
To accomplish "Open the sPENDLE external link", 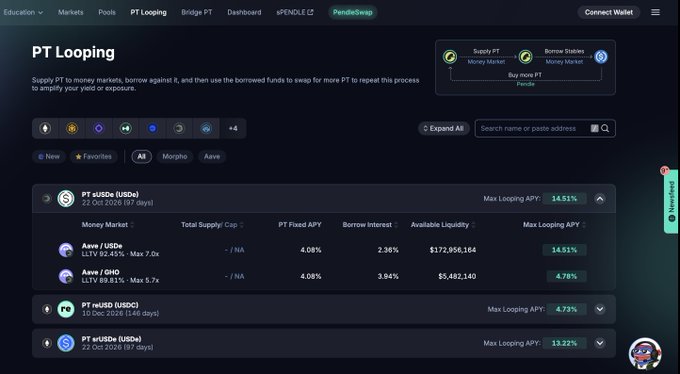I will (295, 12).
